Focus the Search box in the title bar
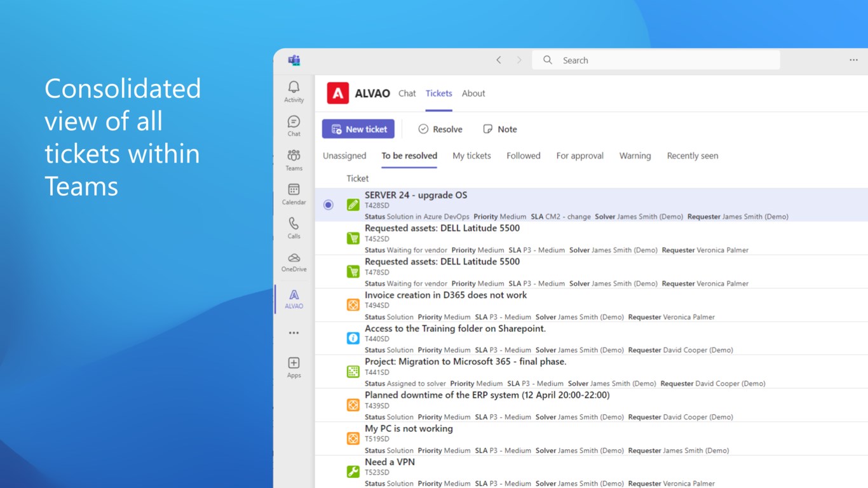The image size is (868, 488). click(x=656, y=60)
